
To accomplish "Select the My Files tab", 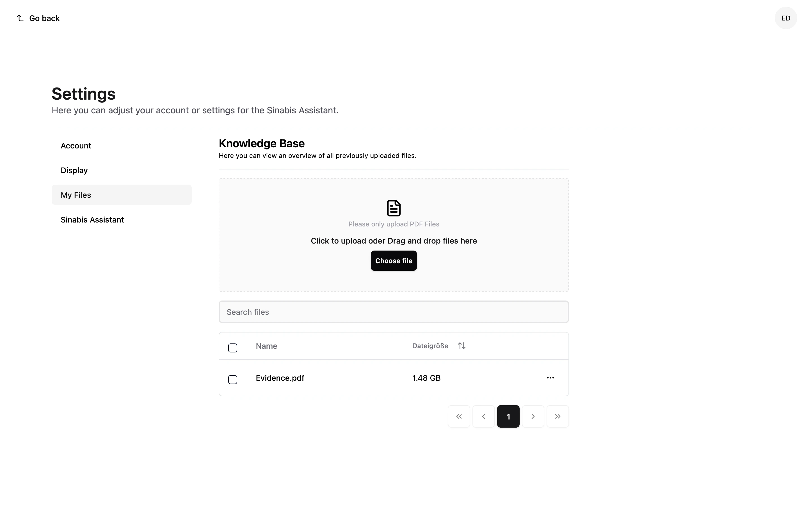I will pyautogui.click(x=76, y=195).
